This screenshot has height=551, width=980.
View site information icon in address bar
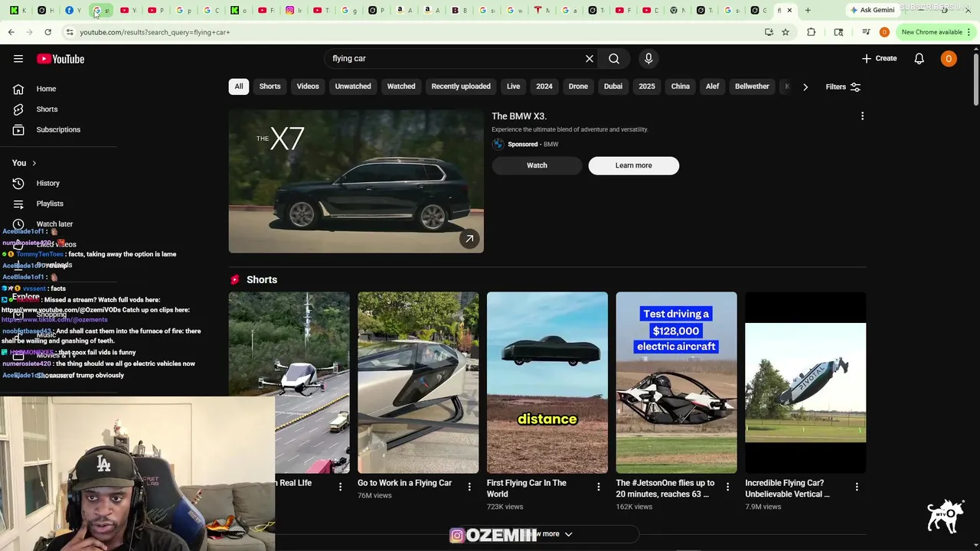pos(70,32)
